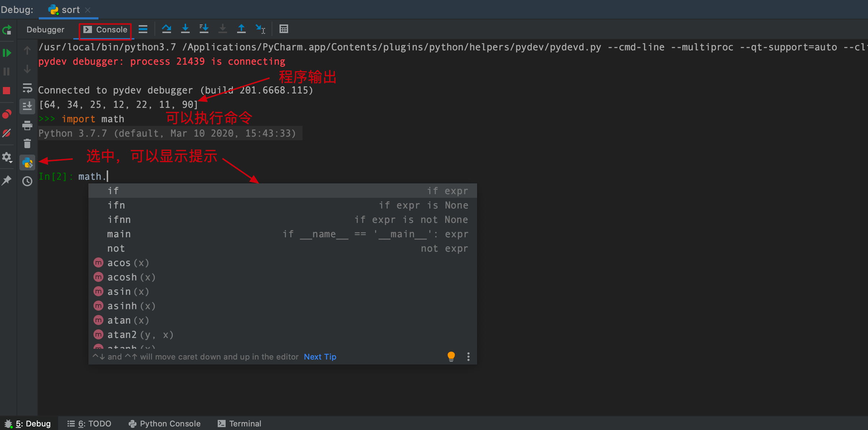Choose acosh(x) from the completion list
Viewport: 868px width, 430px height.
point(282,277)
